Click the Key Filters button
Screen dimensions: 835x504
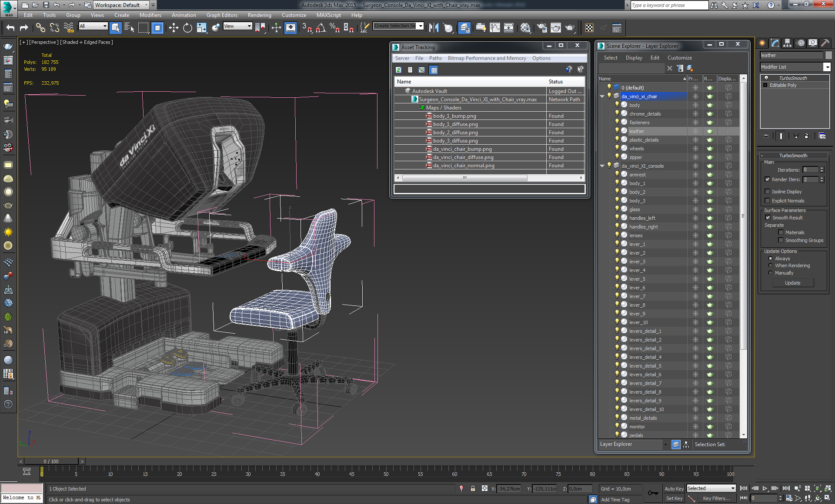click(716, 499)
